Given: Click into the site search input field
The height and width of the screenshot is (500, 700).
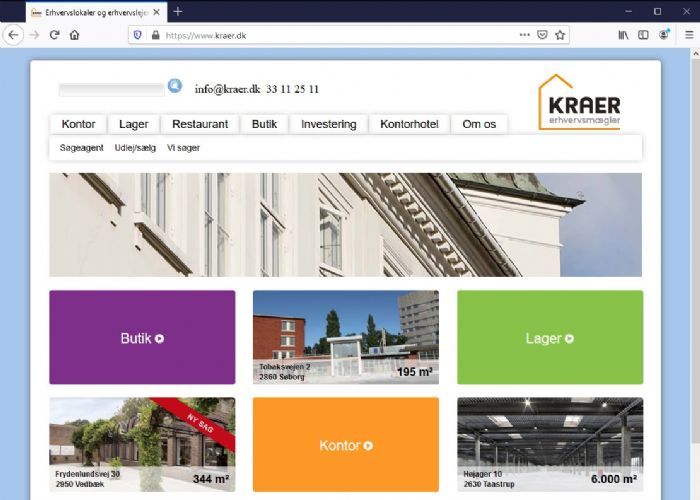Looking at the screenshot, I should point(112,89).
